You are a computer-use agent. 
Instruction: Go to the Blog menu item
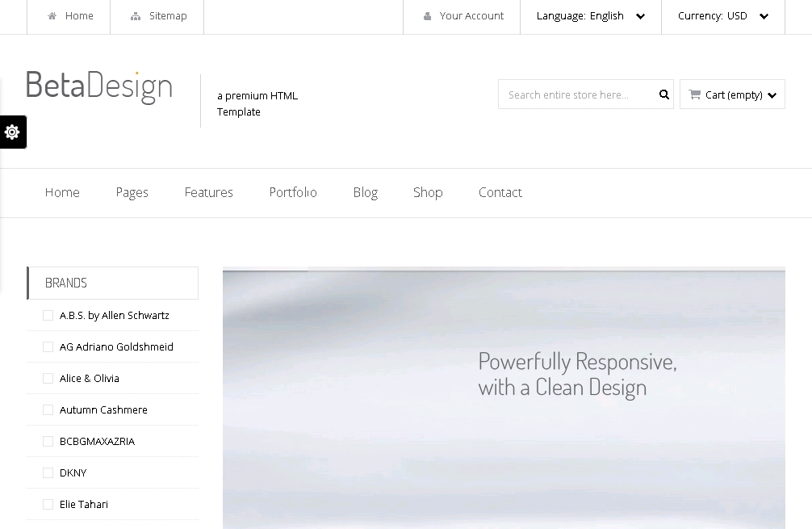pos(365,192)
